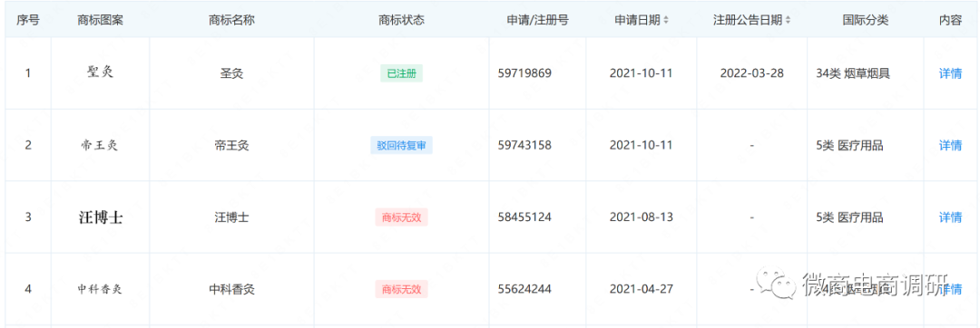This screenshot has height=328, width=980.
Task: Click trademark name 圣灸 in name column
Action: coord(232,73)
